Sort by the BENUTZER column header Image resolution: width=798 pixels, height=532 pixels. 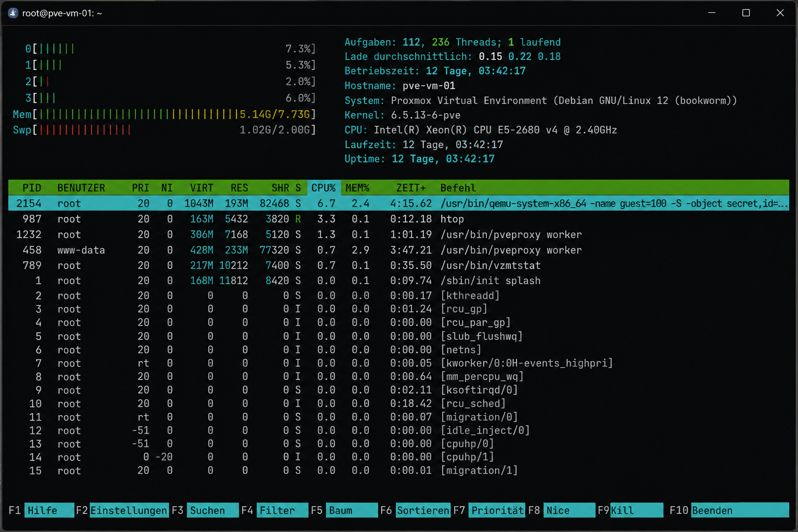point(81,188)
